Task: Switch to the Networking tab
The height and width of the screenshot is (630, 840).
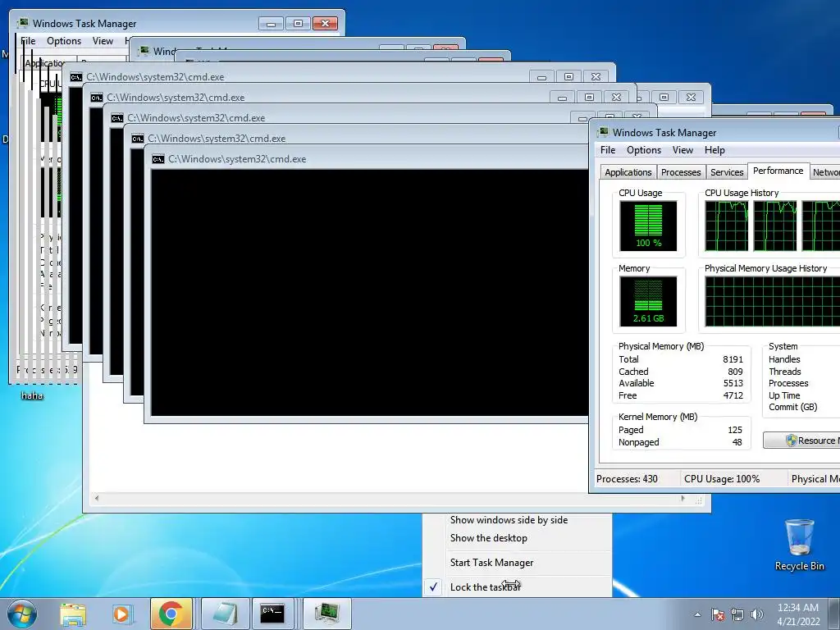Action: (x=825, y=172)
